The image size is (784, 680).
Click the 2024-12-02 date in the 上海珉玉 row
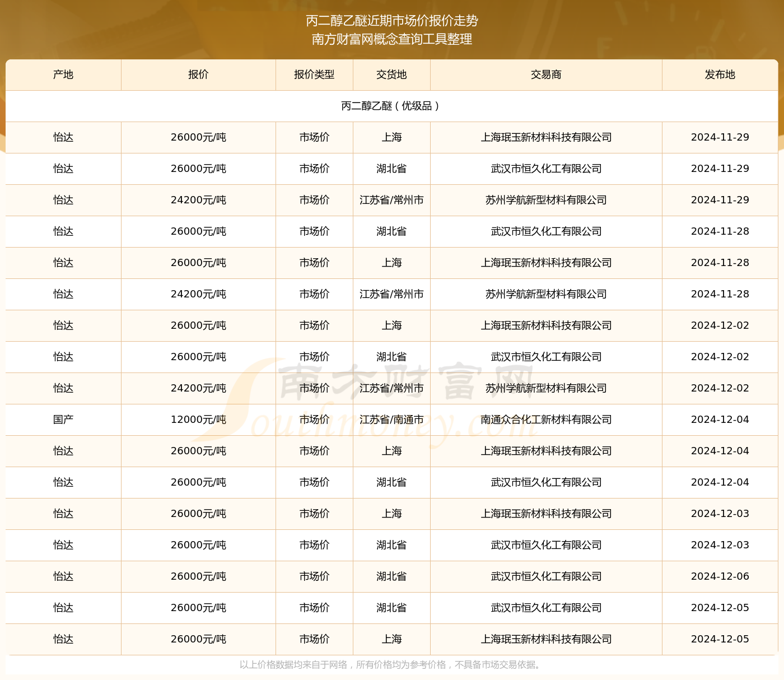coord(720,325)
